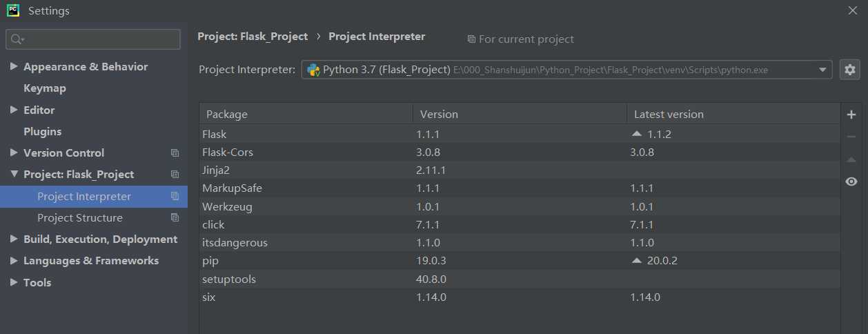This screenshot has width=868, height=334.
Task: Sort by Package column header
Action: coord(306,114)
